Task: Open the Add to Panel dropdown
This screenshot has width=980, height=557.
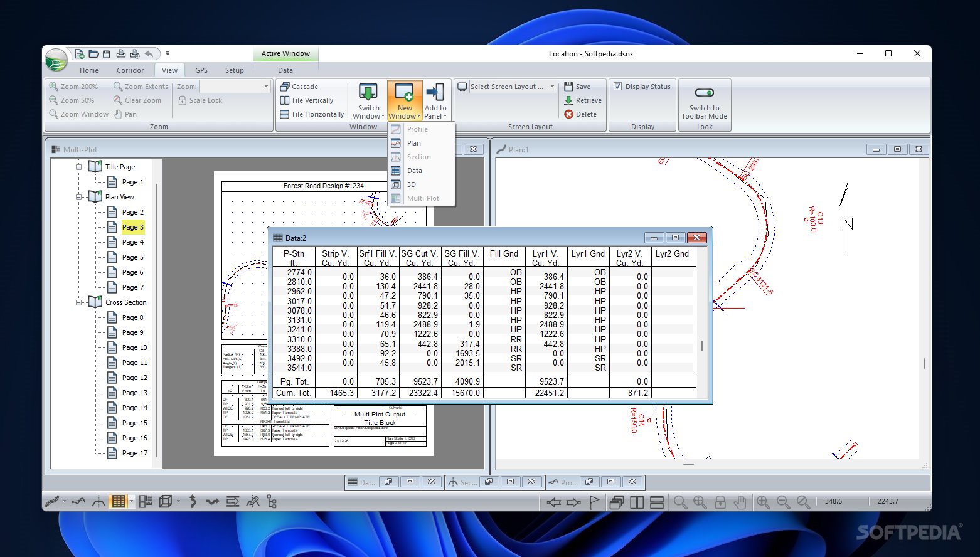Action: coord(435,102)
